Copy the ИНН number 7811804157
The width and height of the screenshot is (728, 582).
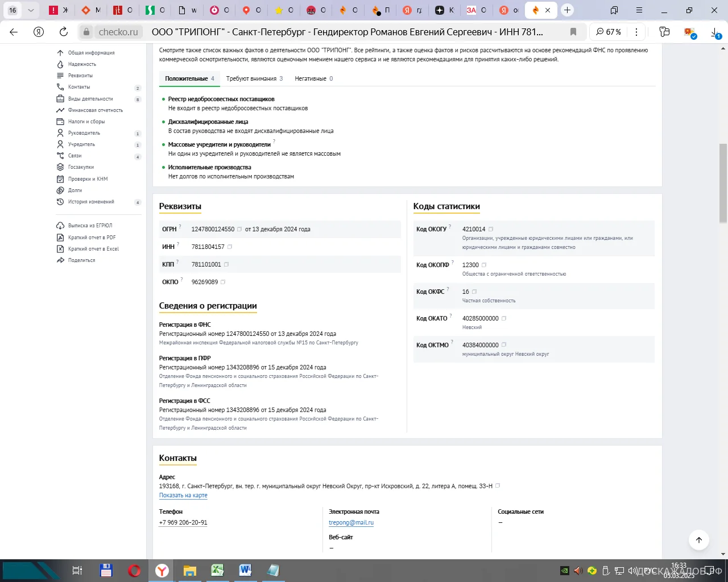(230, 247)
